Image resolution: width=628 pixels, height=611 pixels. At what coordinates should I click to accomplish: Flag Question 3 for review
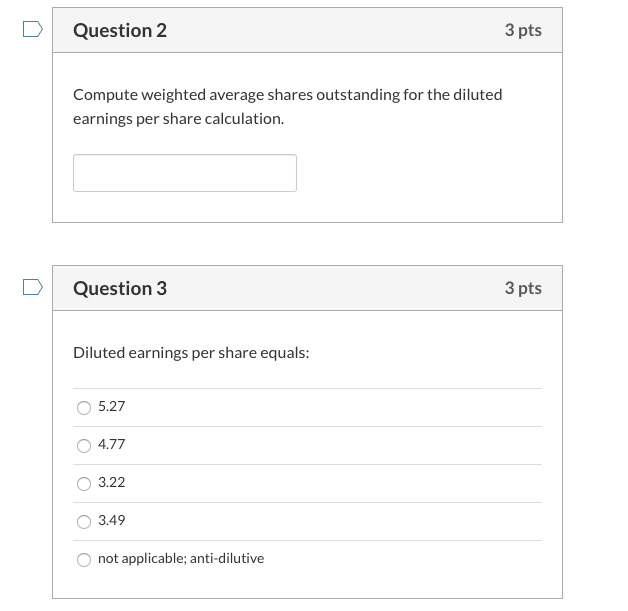[33, 288]
